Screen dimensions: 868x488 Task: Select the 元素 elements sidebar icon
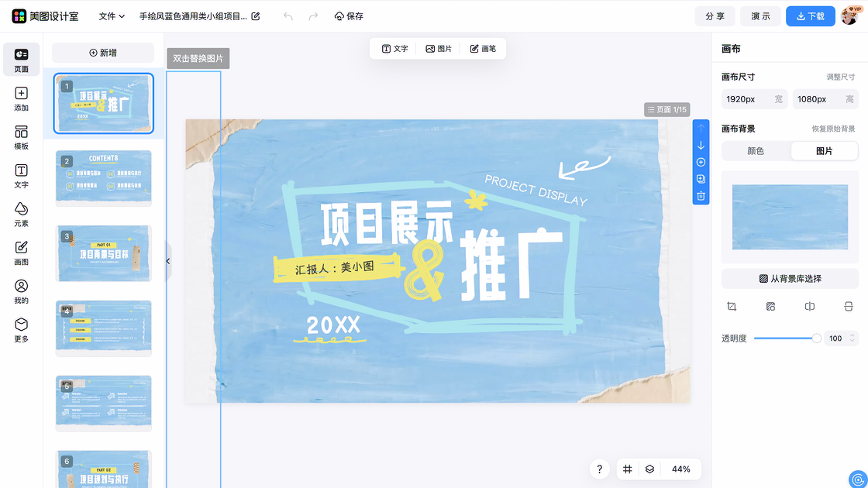click(x=21, y=215)
